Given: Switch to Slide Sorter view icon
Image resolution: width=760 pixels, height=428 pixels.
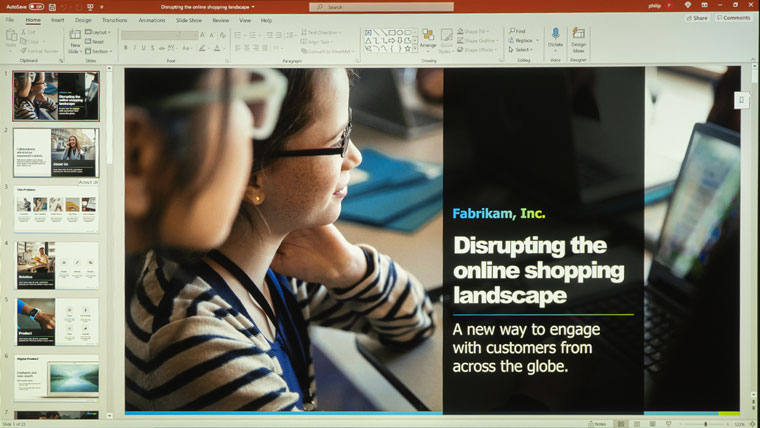Looking at the screenshot, I should click(x=637, y=424).
